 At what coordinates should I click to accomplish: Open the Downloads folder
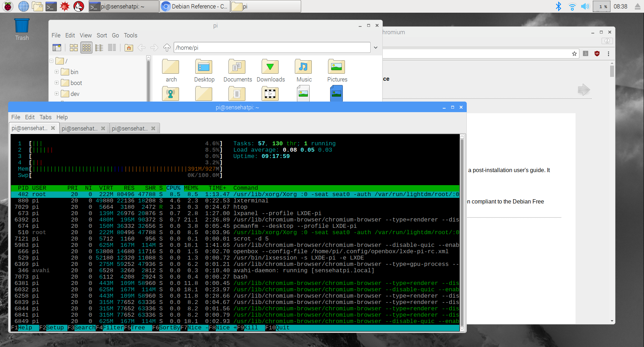[x=270, y=71]
